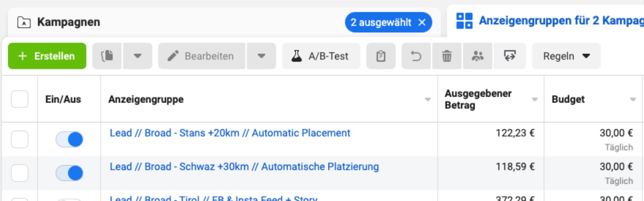Image resolution: width=644 pixels, height=201 pixels.
Task: Check the select-all checkbox in header
Action: point(19,99)
